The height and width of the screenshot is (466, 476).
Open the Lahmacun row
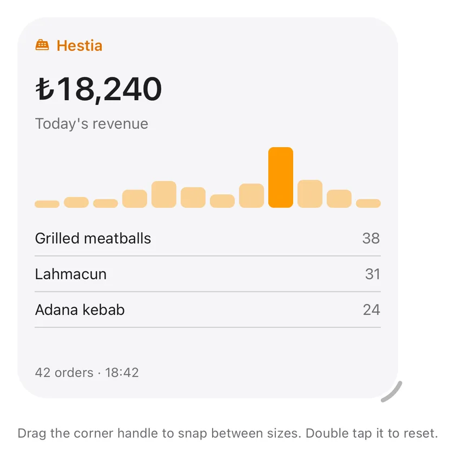[208, 274]
